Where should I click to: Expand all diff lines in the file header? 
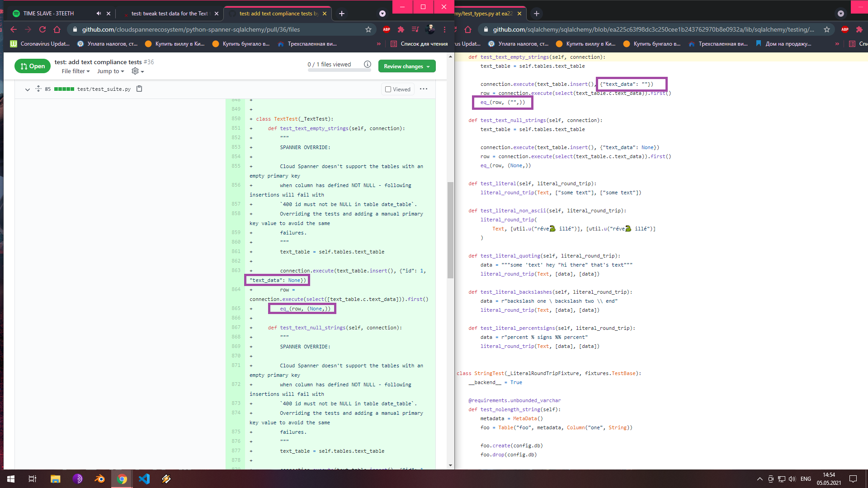(x=38, y=89)
